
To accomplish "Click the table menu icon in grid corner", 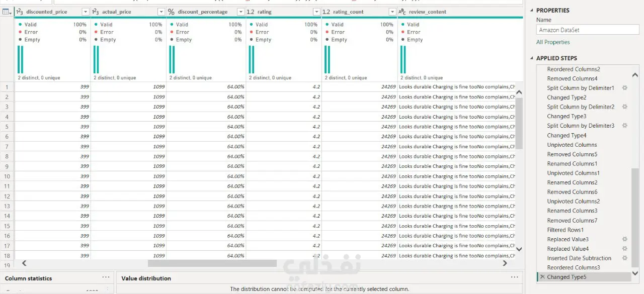I will point(7,12).
